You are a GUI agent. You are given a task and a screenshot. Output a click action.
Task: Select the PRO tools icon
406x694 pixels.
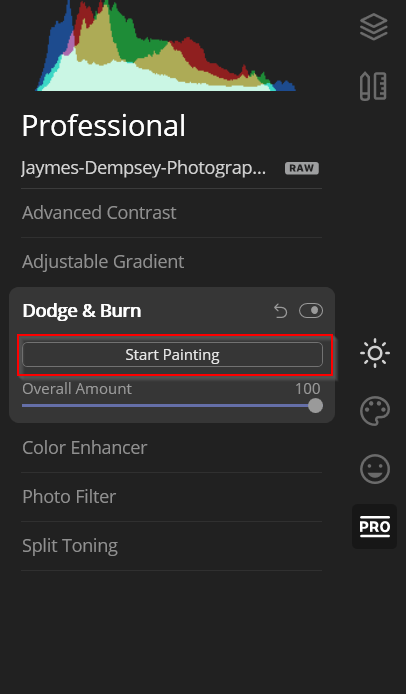coord(375,527)
